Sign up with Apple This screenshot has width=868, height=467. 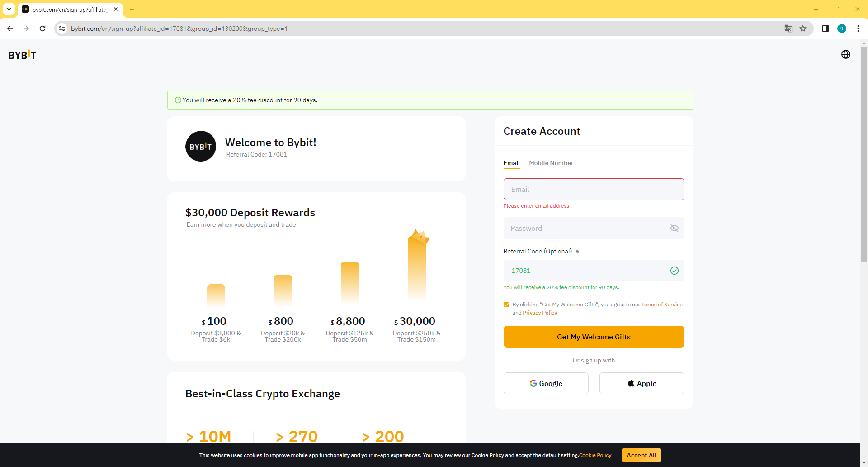[642, 383]
